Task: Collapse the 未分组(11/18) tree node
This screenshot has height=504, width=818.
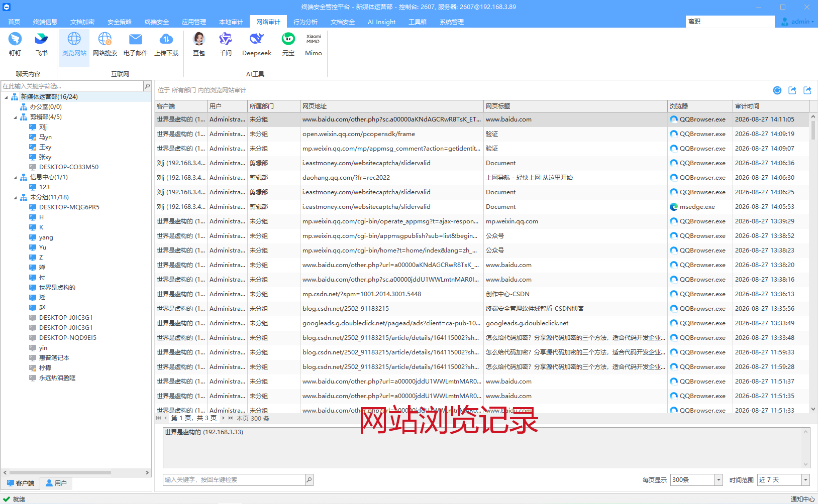Action: pos(15,197)
